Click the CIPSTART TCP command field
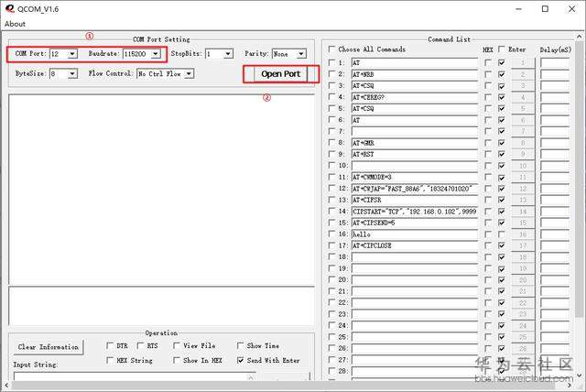This screenshot has height=392, width=586. pos(415,212)
